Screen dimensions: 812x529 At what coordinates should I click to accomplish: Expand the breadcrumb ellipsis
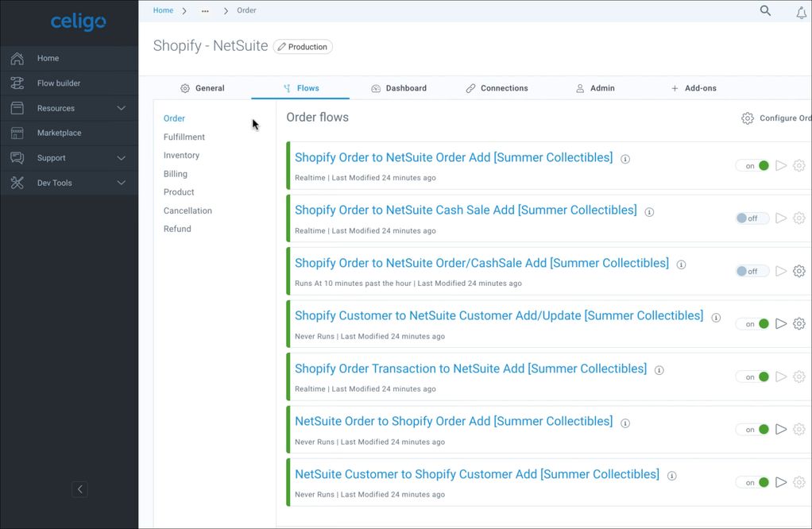tap(205, 11)
